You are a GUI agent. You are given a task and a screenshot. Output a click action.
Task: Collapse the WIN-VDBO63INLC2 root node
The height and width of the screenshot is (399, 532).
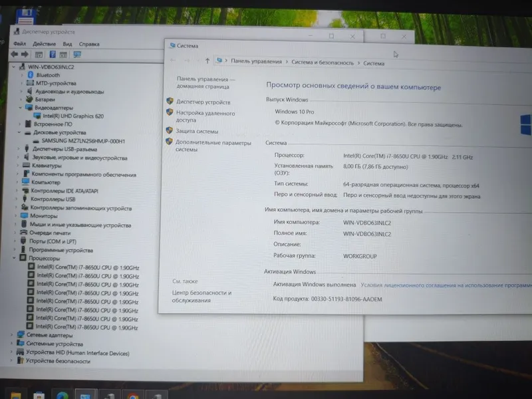point(13,67)
